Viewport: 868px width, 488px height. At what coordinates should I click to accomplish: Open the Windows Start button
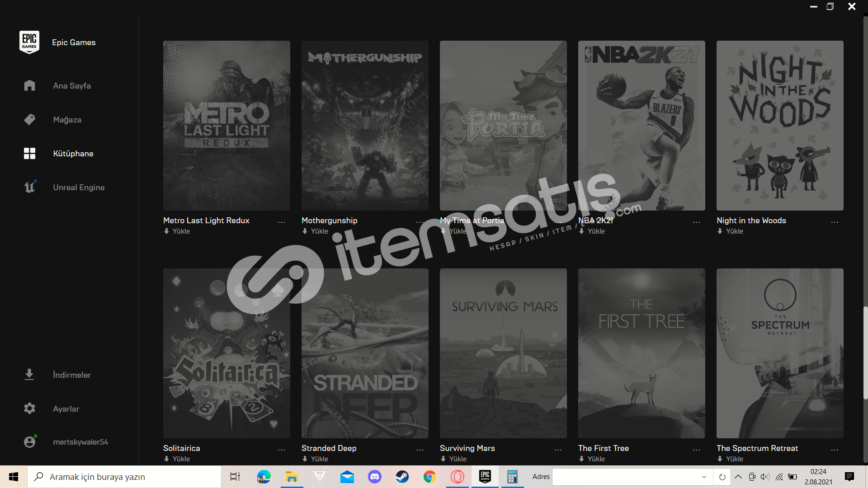(14, 477)
